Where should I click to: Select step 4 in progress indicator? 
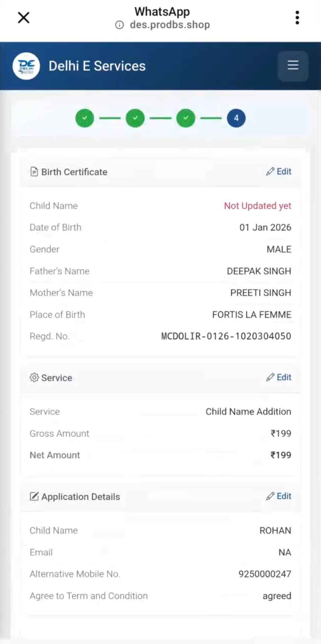pyautogui.click(x=236, y=118)
